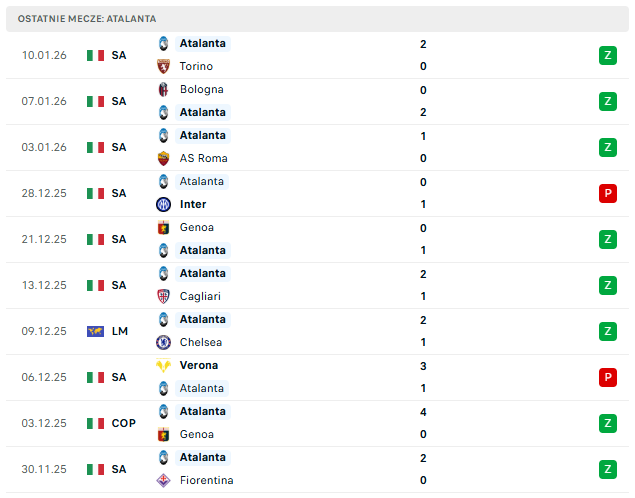
Task: Click the AS Roma club crest
Action: (163, 158)
